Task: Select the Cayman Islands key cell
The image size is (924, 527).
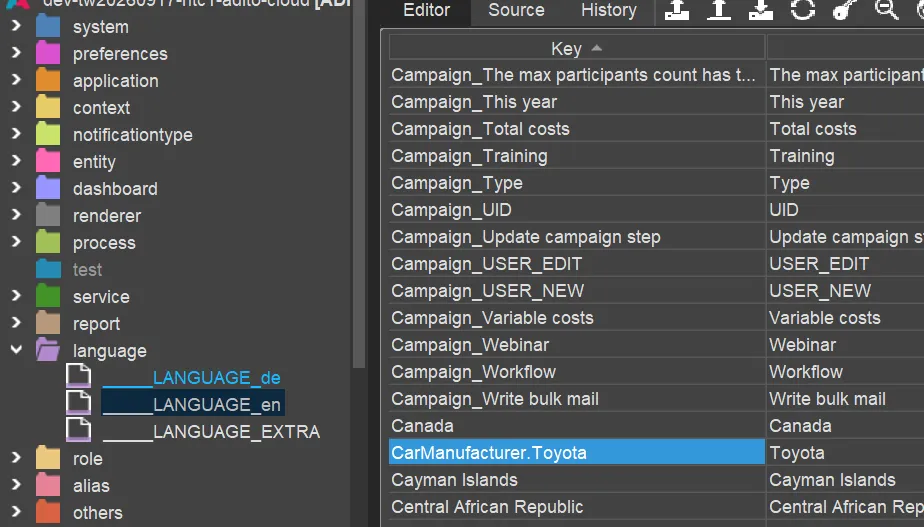Action: tap(576, 480)
